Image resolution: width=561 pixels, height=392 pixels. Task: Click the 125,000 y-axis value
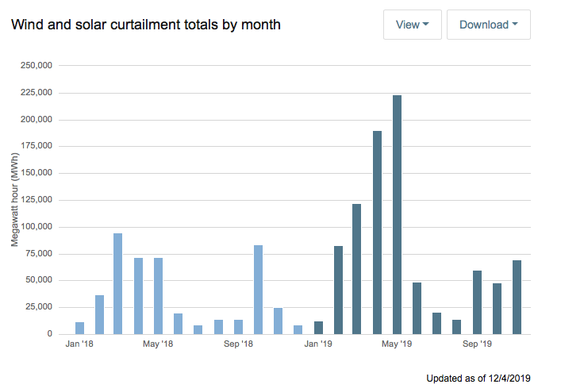tap(37, 200)
